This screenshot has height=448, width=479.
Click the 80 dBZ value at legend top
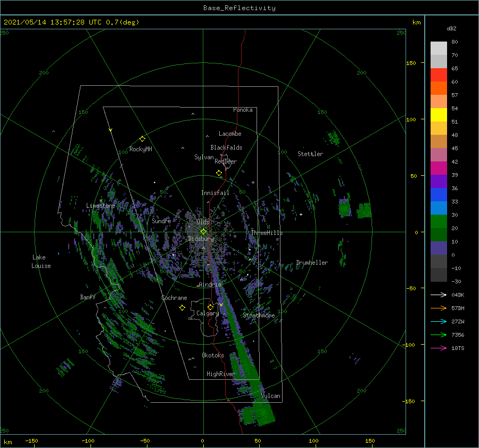[455, 42]
